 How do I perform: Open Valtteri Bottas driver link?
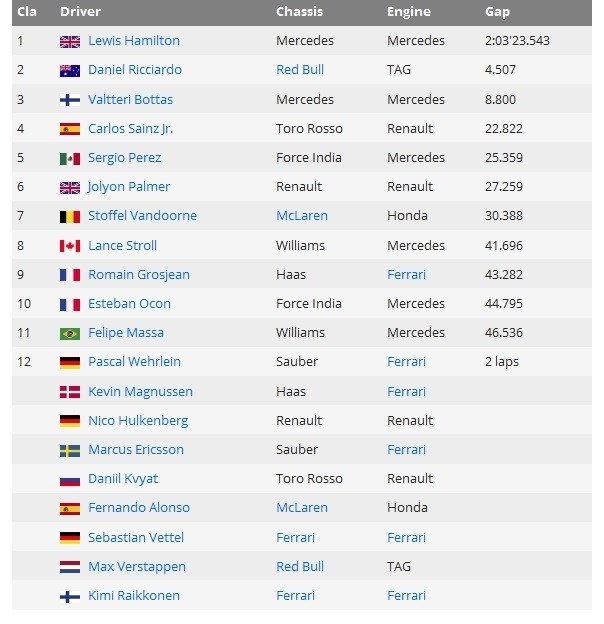130,100
